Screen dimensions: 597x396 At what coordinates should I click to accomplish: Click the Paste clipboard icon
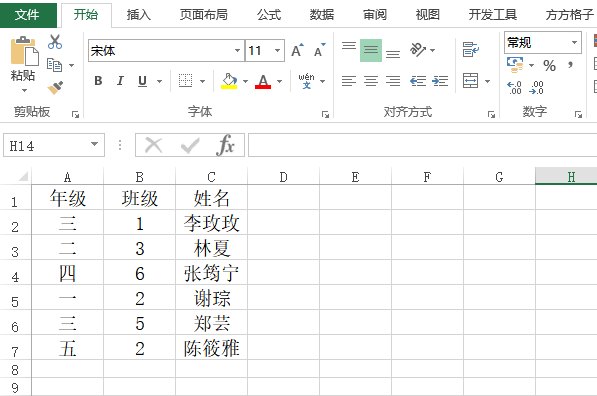[x=24, y=51]
